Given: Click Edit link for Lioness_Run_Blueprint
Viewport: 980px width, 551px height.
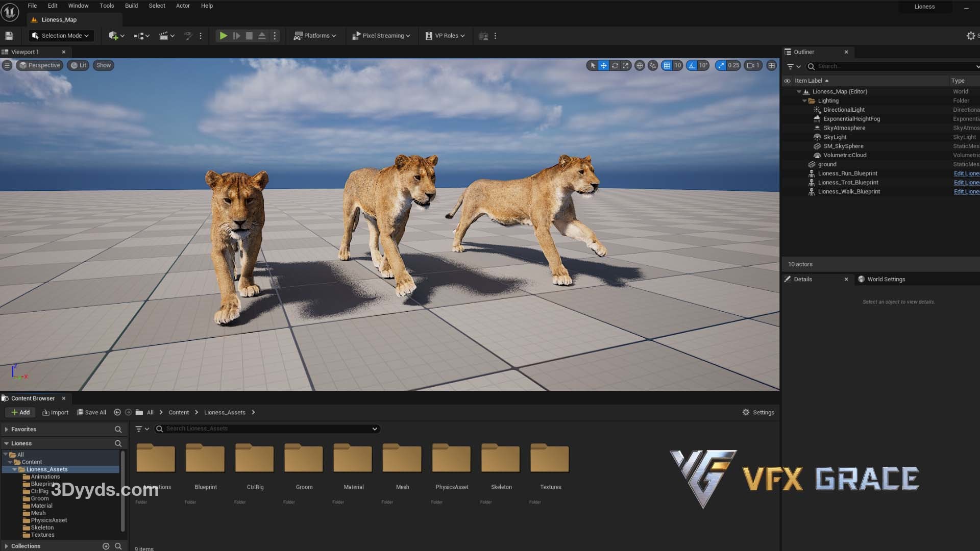Looking at the screenshot, I should coord(966,173).
